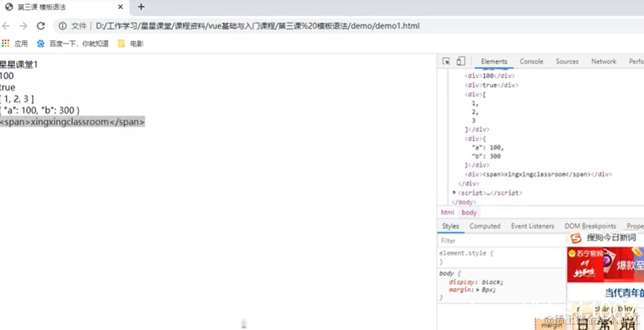Reload the page with refresh icon

click(x=41, y=26)
